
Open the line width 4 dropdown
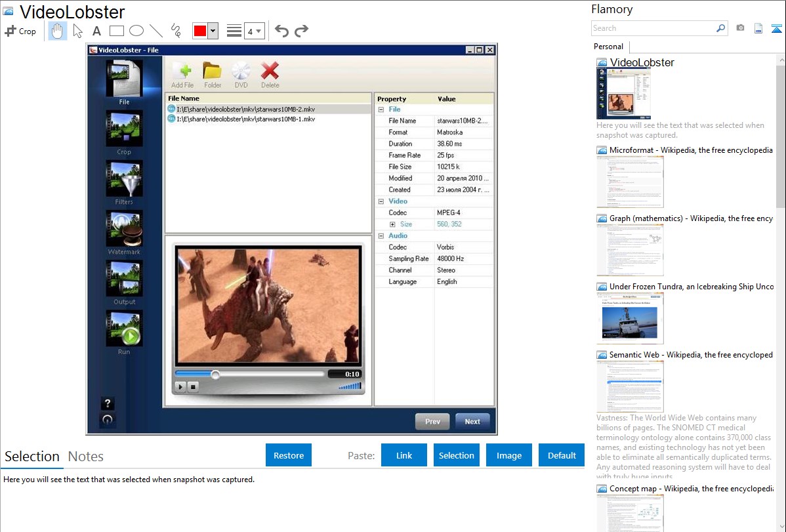point(254,31)
